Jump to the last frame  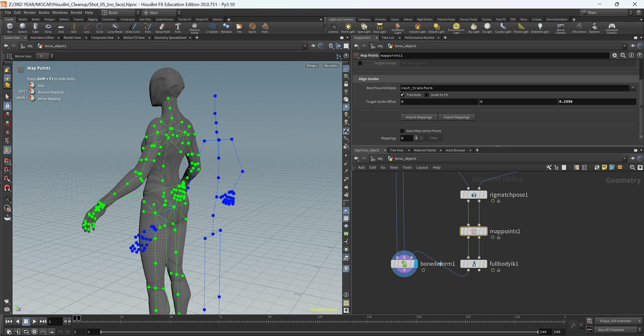click(x=43, y=322)
